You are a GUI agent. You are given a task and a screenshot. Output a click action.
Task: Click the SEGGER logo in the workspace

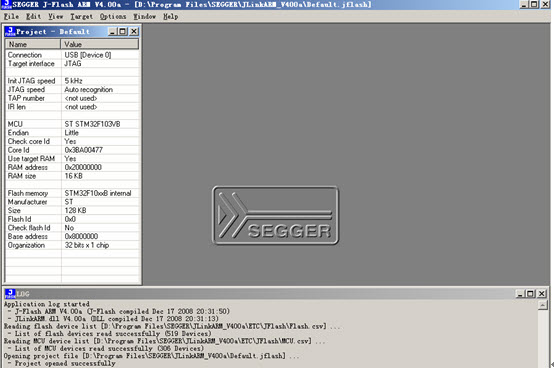tap(275, 215)
